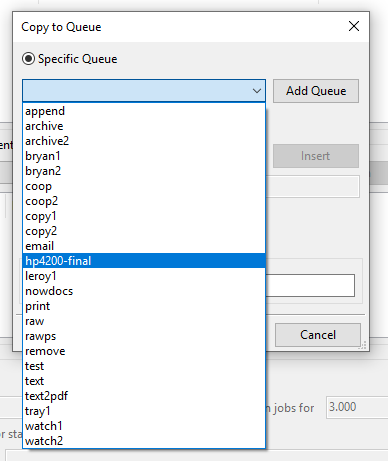Select 'copy2' in the dropdown list

144,231
